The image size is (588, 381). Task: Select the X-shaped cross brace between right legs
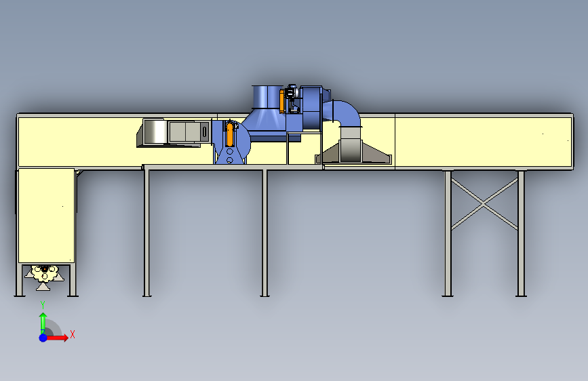484,203
